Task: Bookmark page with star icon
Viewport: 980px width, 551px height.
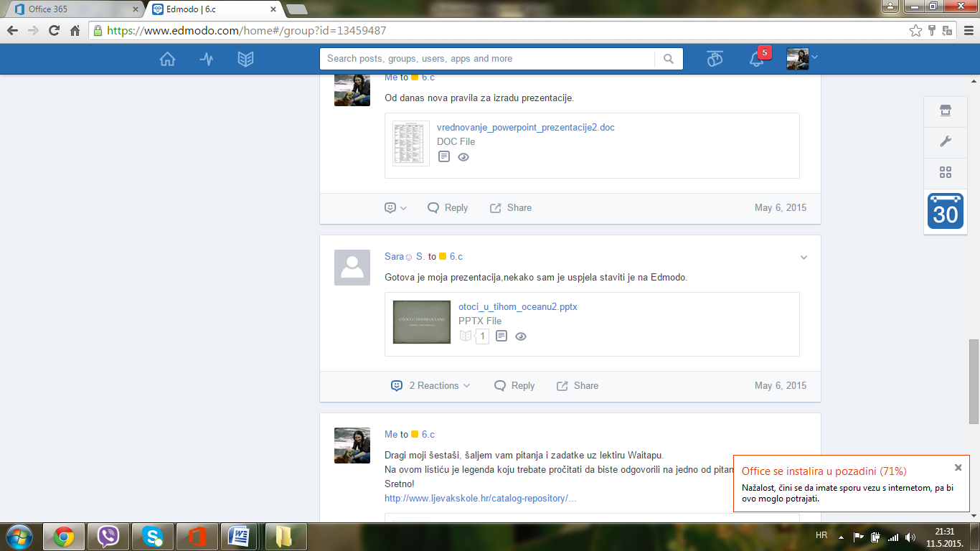Action: pyautogui.click(x=915, y=31)
